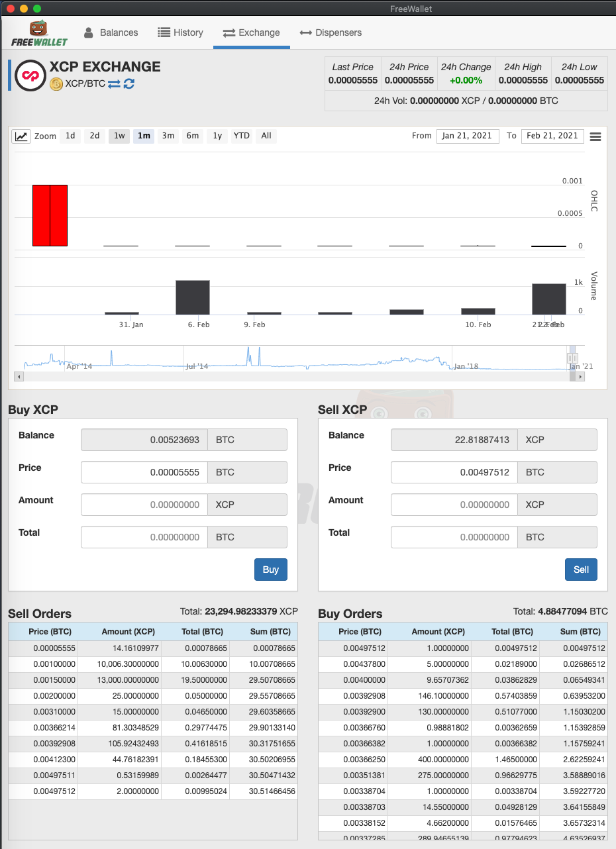
Task: Click the Sell XCP Amount field
Action: [454, 505]
